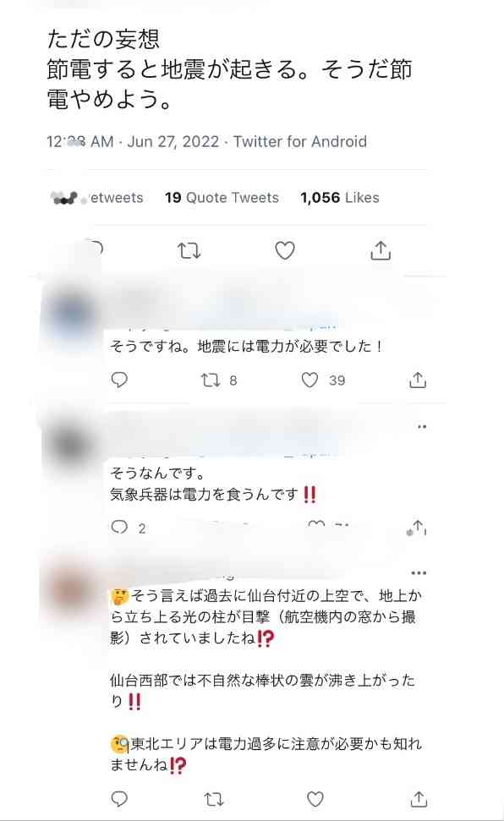
Task: Like the reply with 39 likes
Action: click(x=310, y=380)
